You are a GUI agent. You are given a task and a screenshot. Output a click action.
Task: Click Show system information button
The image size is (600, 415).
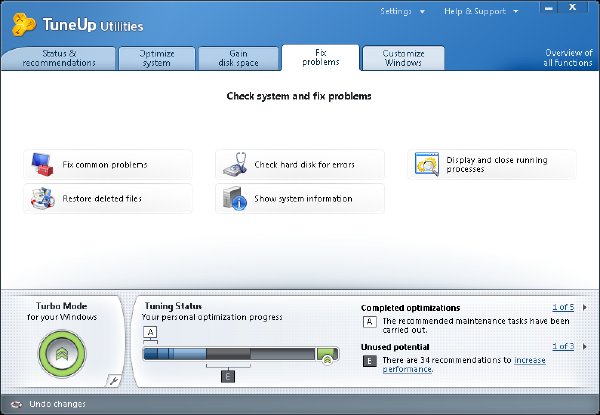300,198
